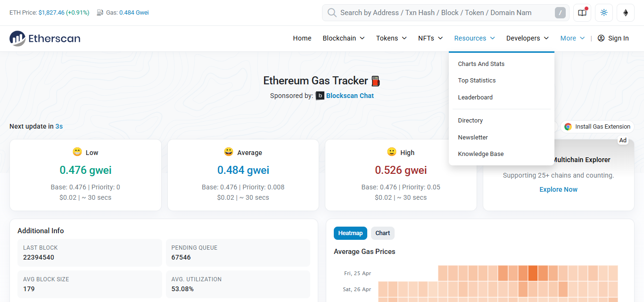
Task: Click the 'Average Gas Prices' heading
Action: pyautogui.click(x=364, y=252)
